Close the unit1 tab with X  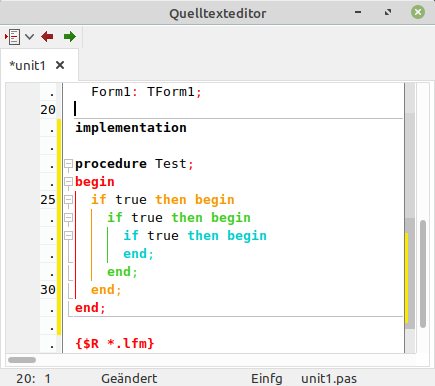click(x=60, y=65)
